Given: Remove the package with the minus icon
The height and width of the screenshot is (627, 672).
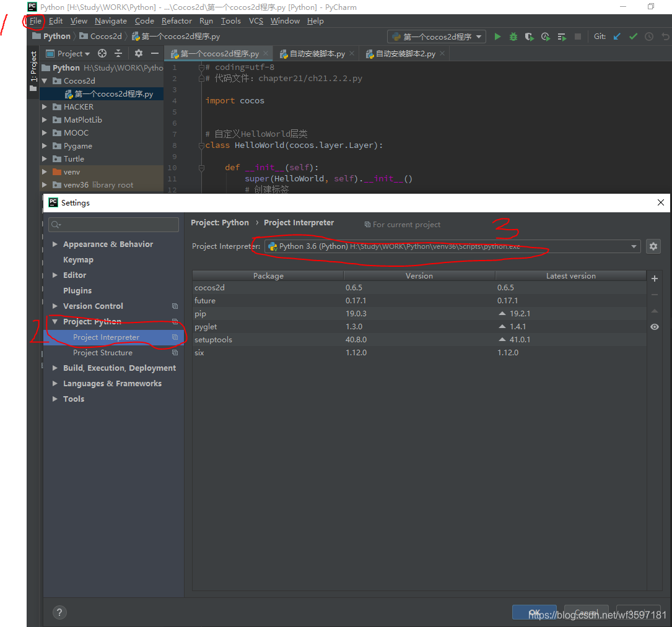Looking at the screenshot, I should coord(655,295).
